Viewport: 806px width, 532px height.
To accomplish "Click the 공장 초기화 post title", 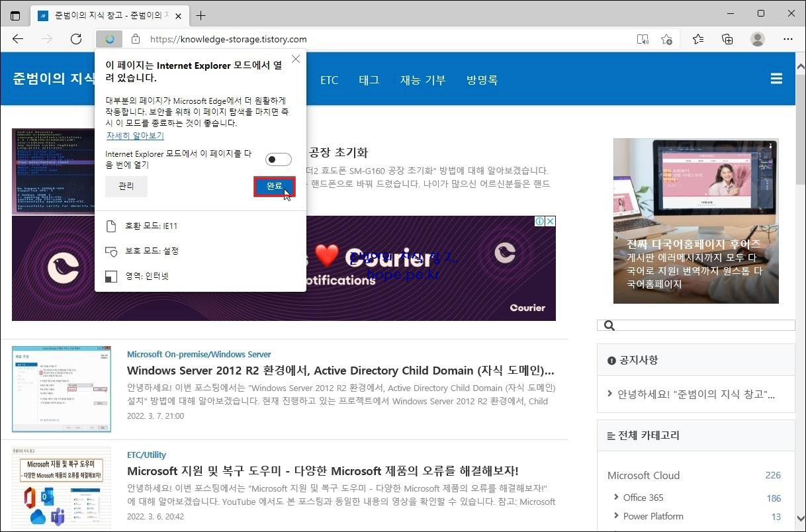I will pos(338,152).
